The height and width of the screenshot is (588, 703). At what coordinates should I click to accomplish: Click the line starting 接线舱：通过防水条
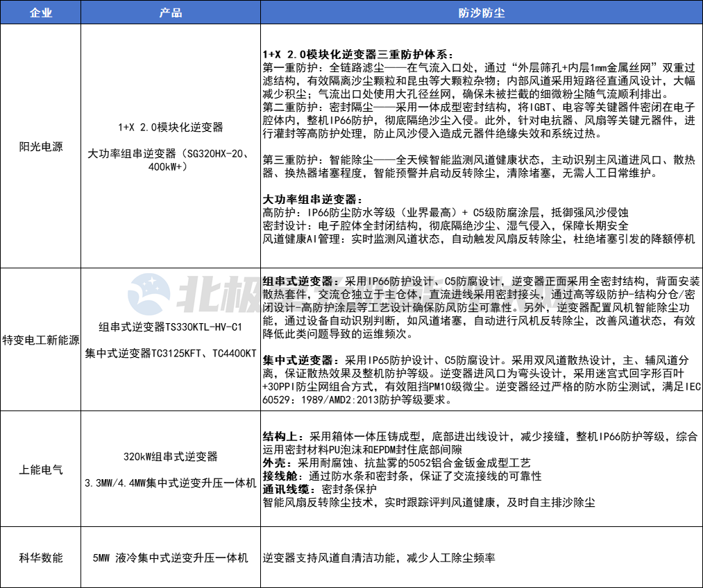click(403, 476)
